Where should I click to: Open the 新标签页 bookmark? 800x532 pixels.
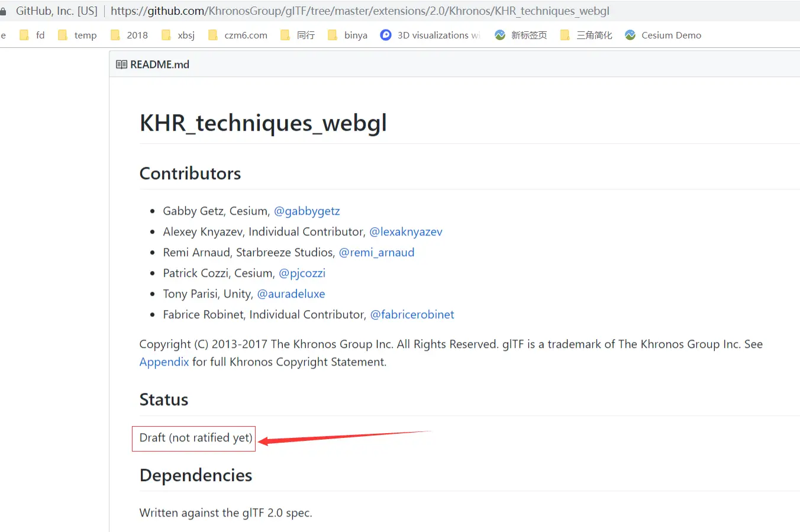(x=521, y=36)
